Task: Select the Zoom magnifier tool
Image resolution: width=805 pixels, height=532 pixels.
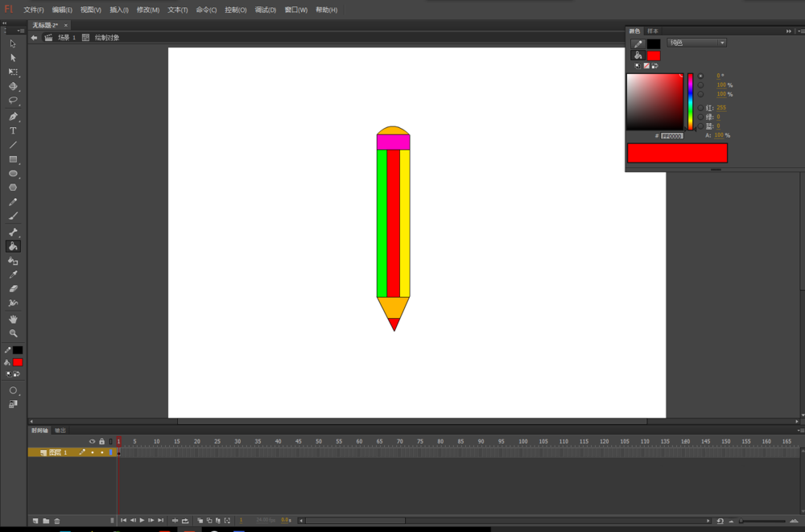Action: click(13, 333)
